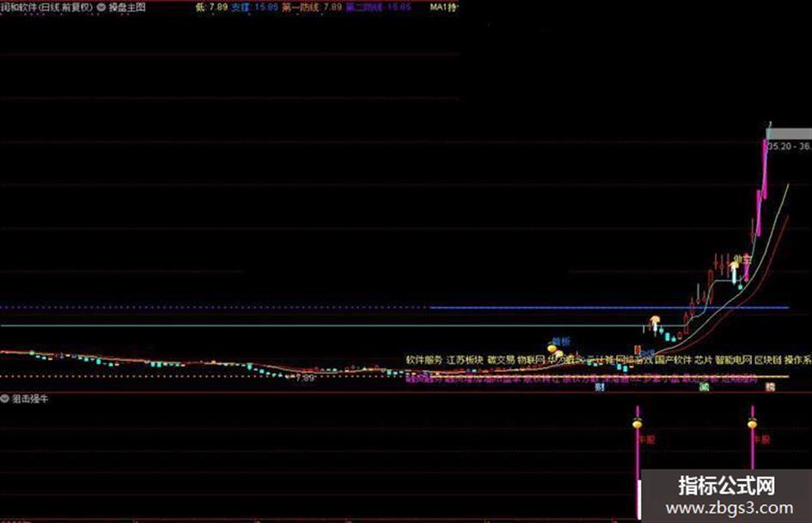This screenshot has width=812, height=523.
Task: Click the mushroom signal icon on the cyan line
Action: (x=655, y=321)
